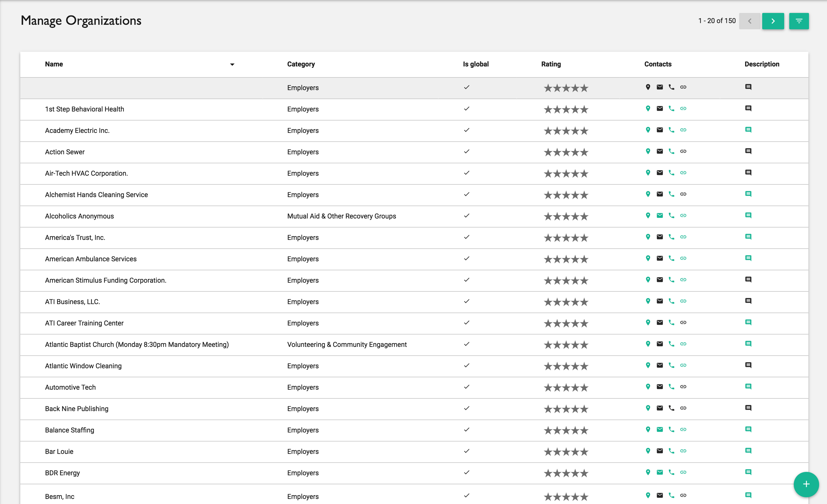Click the Name column sort arrow
The height and width of the screenshot is (504, 827).
[232, 64]
